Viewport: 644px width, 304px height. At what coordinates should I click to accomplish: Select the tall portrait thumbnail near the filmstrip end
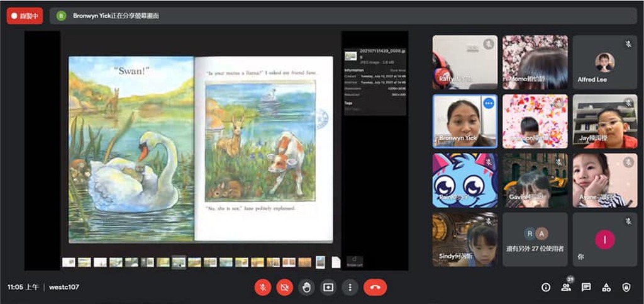(x=320, y=262)
